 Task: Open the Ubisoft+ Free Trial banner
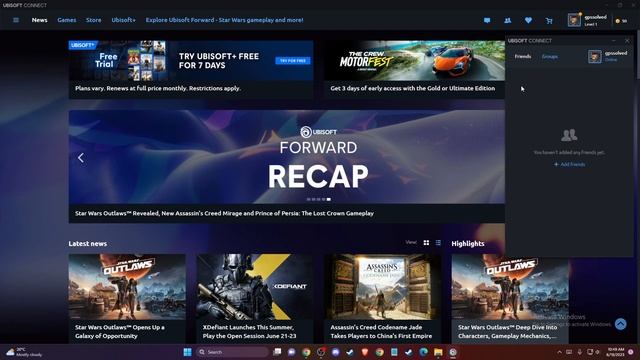191,60
